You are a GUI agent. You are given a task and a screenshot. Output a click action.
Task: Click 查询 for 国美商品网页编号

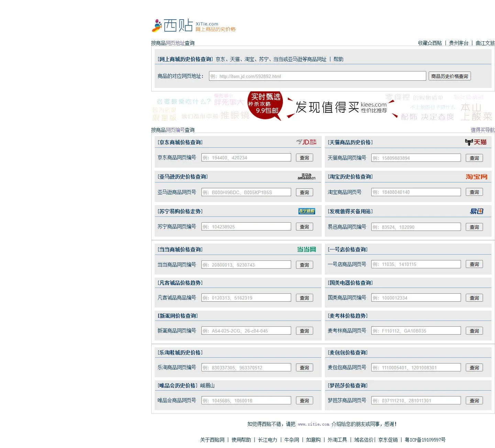click(x=474, y=298)
